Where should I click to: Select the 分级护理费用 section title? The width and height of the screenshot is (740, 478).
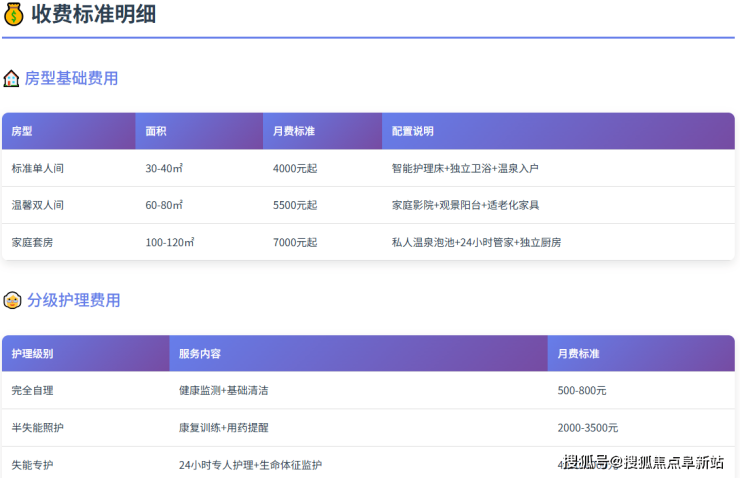coord(73,300)
